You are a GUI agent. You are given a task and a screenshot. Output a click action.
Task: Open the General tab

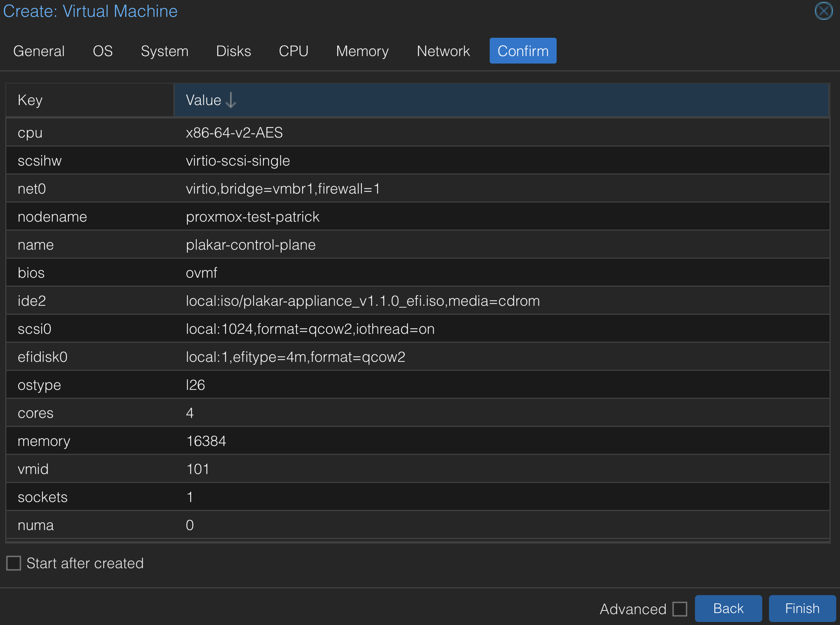(x=39, y=51)
